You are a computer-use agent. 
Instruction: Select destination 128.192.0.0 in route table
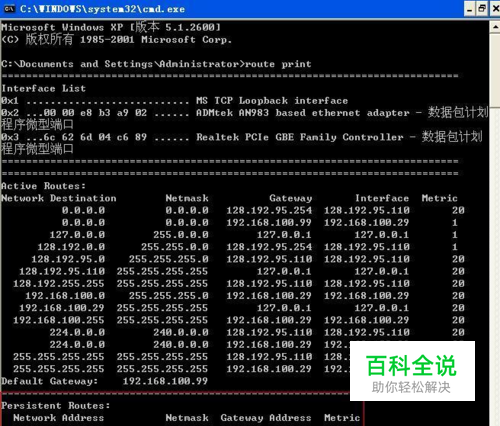71,247
